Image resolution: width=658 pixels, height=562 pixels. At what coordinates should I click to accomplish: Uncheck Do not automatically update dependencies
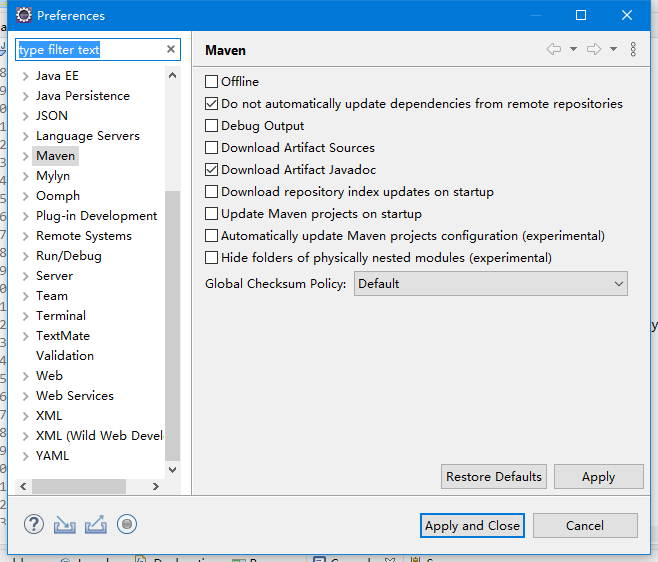click(212, 104)
